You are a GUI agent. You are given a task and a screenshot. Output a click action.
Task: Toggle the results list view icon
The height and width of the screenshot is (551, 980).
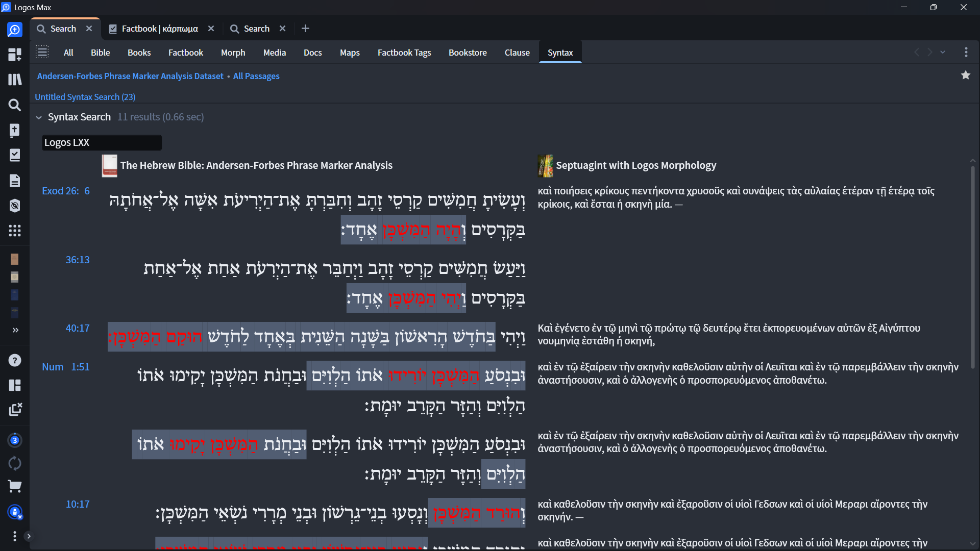coord(42,52)
